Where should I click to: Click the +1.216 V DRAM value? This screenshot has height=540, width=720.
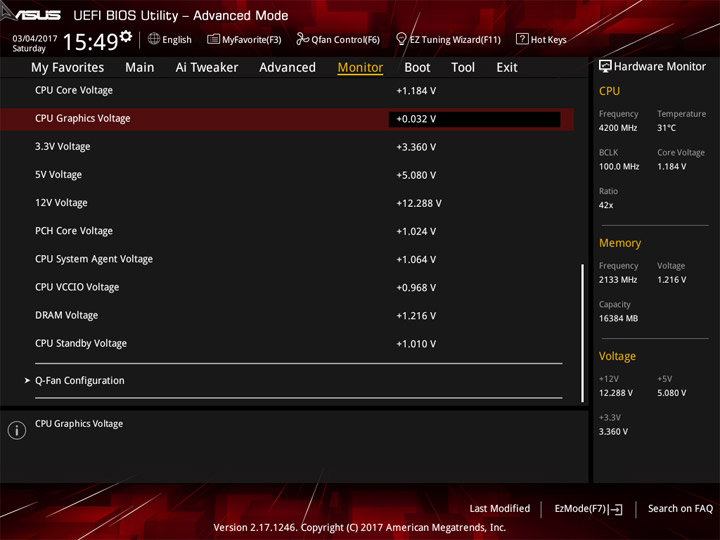[x=416, y=316]
